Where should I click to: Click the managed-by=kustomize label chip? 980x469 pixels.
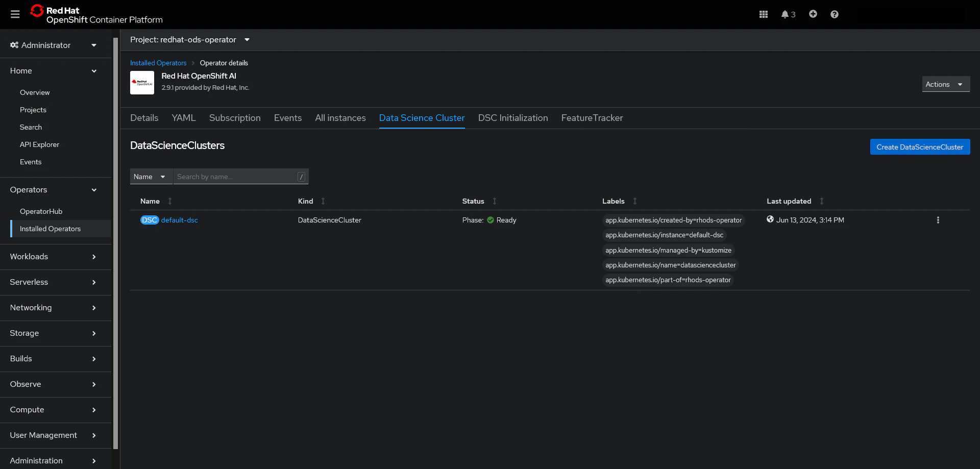[669, 251]
